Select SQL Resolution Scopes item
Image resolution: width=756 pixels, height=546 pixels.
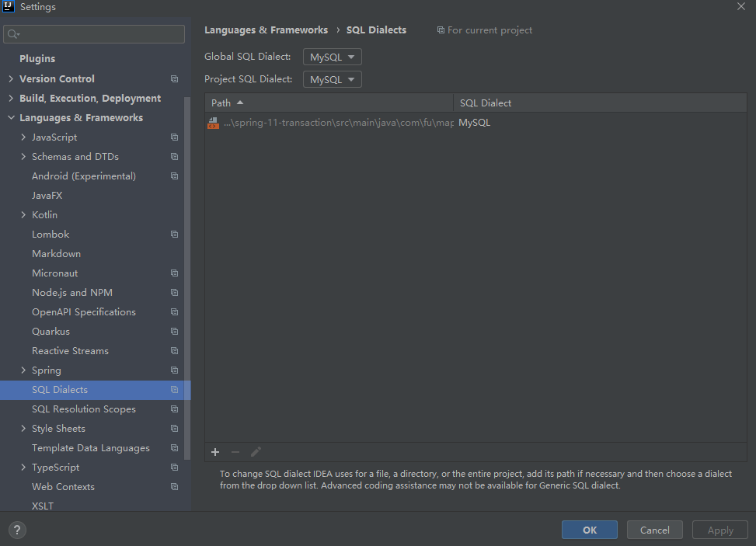[83, 409]
